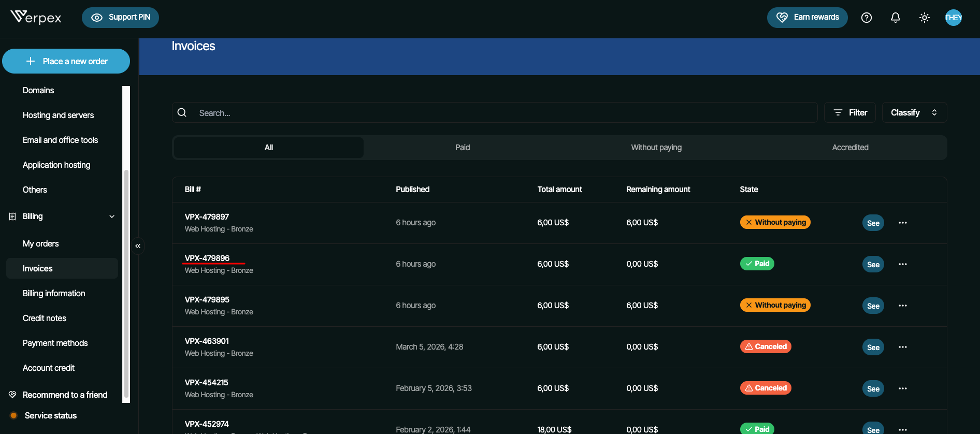
Task: Open the user avatar menu
Action: coord(953,18)
